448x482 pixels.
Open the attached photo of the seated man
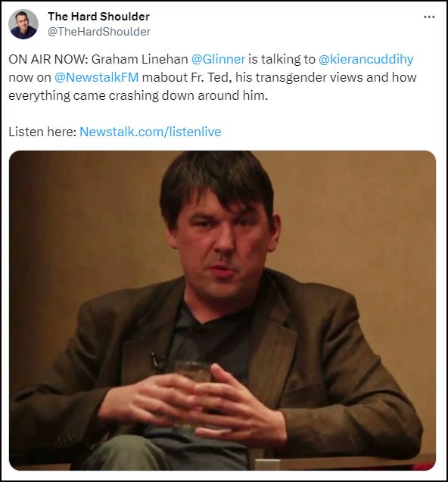(x=222, y=310)
